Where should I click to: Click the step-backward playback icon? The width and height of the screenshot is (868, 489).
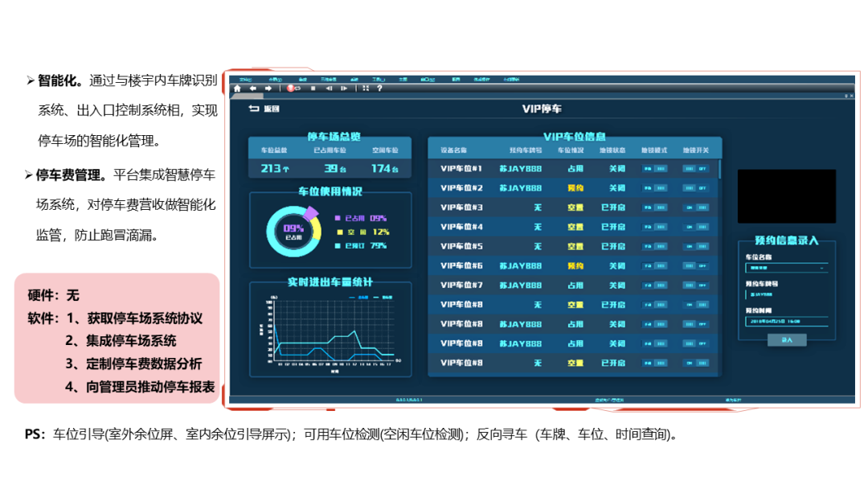pyautogui.click(x=330, y=88)
